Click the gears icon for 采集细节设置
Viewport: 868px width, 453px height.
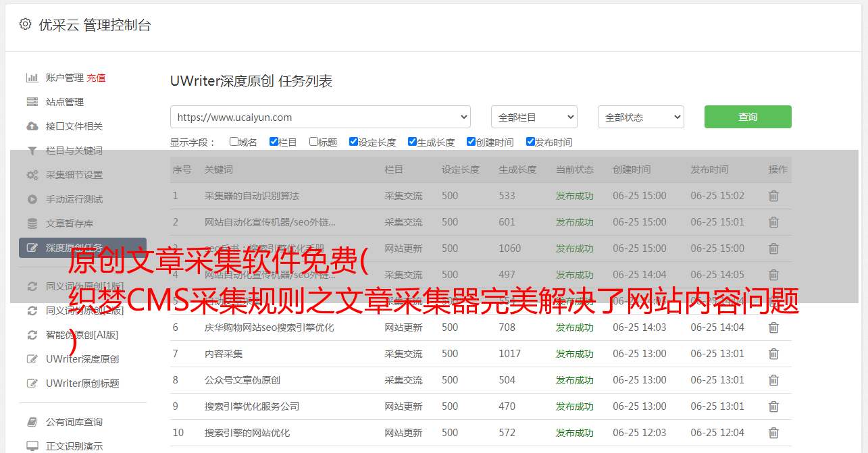[x=32, y=175]
